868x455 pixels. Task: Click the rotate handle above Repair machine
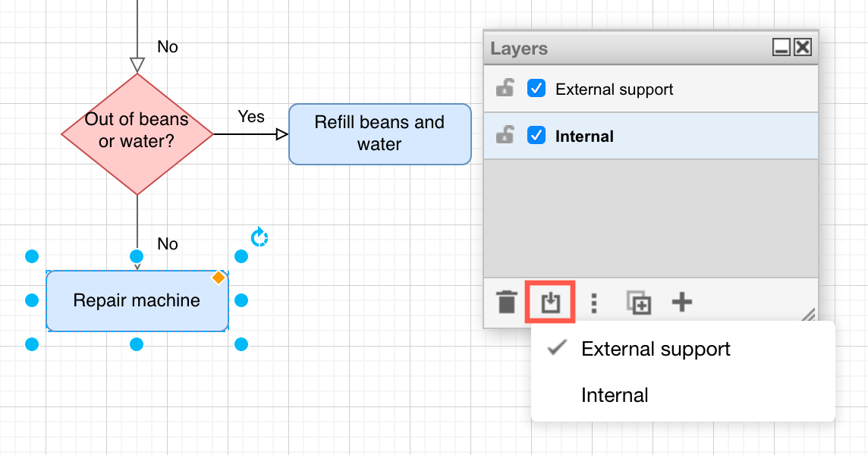259,237
